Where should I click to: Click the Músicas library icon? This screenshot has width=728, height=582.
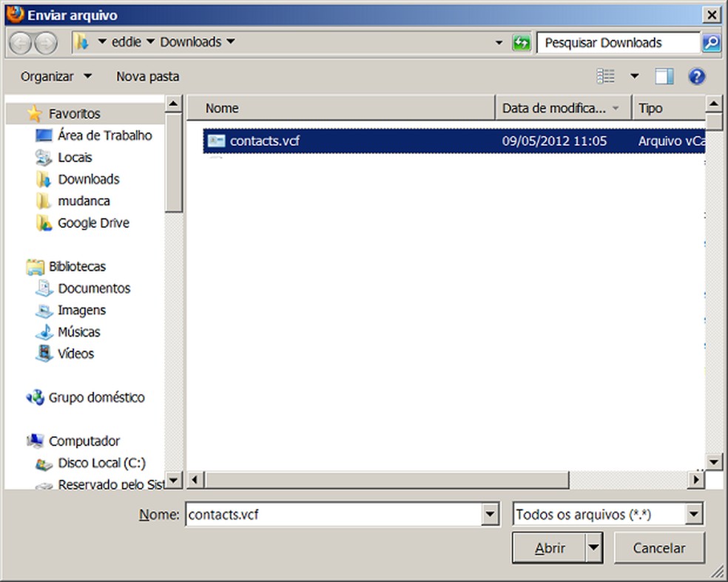click(44, 332)
